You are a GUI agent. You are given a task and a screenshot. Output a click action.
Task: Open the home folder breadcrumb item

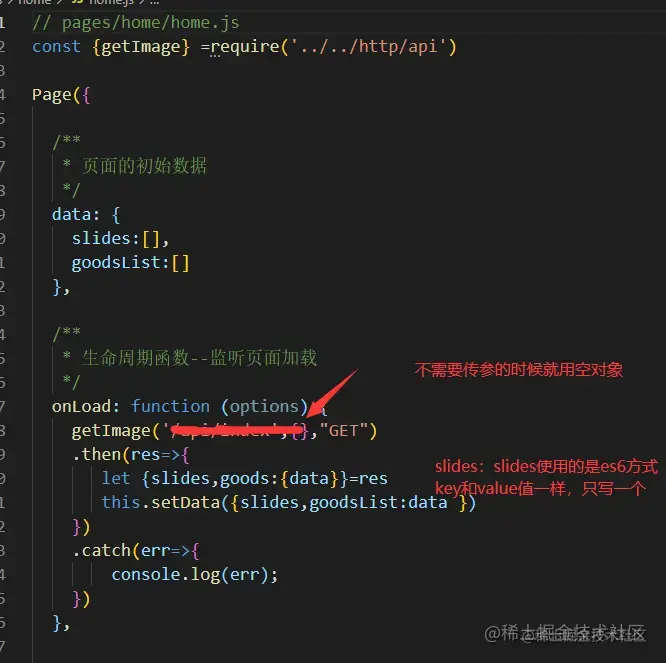[35, 2]
